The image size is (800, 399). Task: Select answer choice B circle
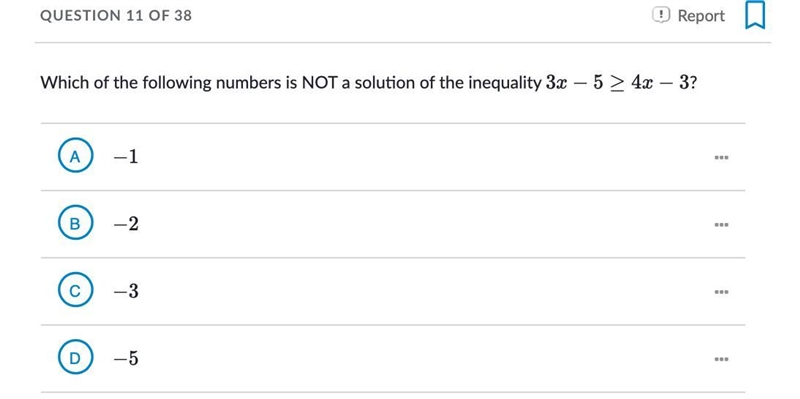pyautogui.click(x=75, y=224)
